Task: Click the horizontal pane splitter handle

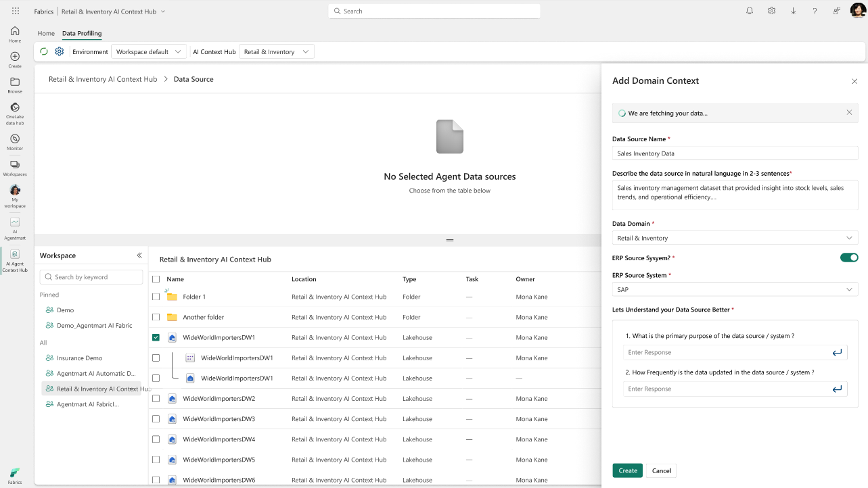Action: tap(450, 240)
